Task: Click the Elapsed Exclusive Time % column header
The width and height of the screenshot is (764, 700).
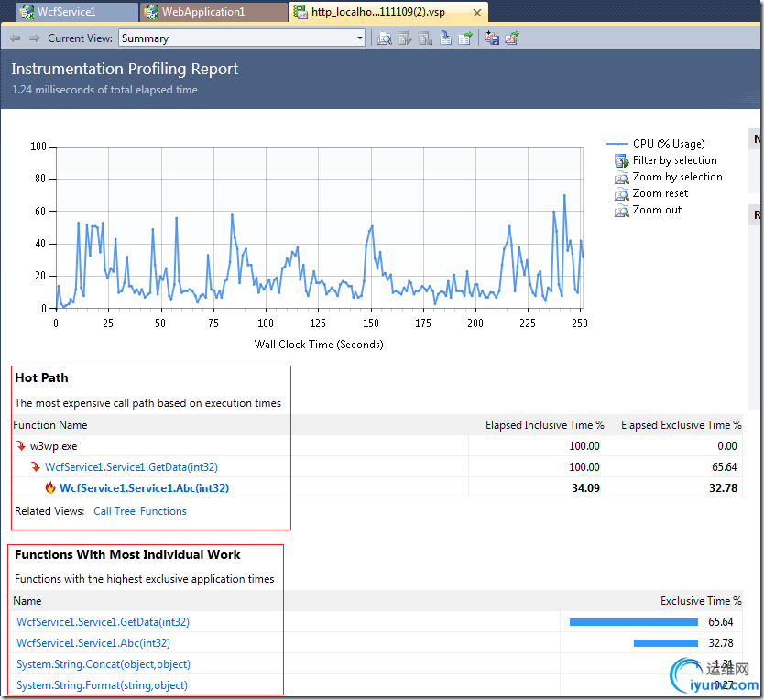Action: pyautogui.click(x=682, y=425)
